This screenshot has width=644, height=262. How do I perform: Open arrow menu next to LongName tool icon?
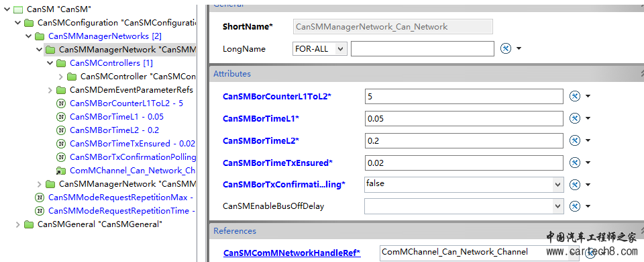pyautogui.click(x=519, y=48)
